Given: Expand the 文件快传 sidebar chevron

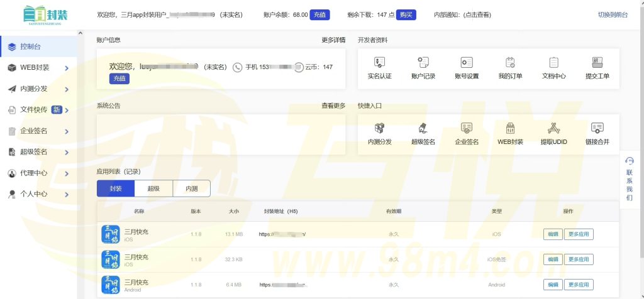Looking at the screenshot, I should click(x=67, y=111).
